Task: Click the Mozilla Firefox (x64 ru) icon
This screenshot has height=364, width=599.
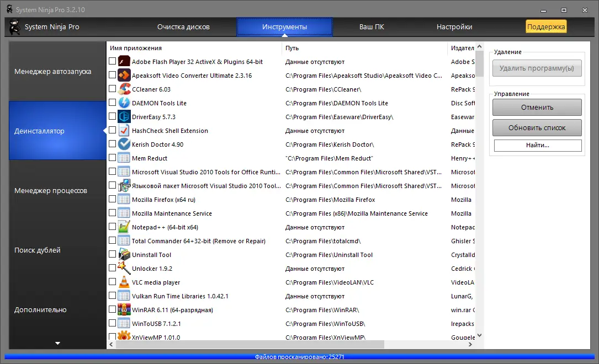Action: click(124, 199)
